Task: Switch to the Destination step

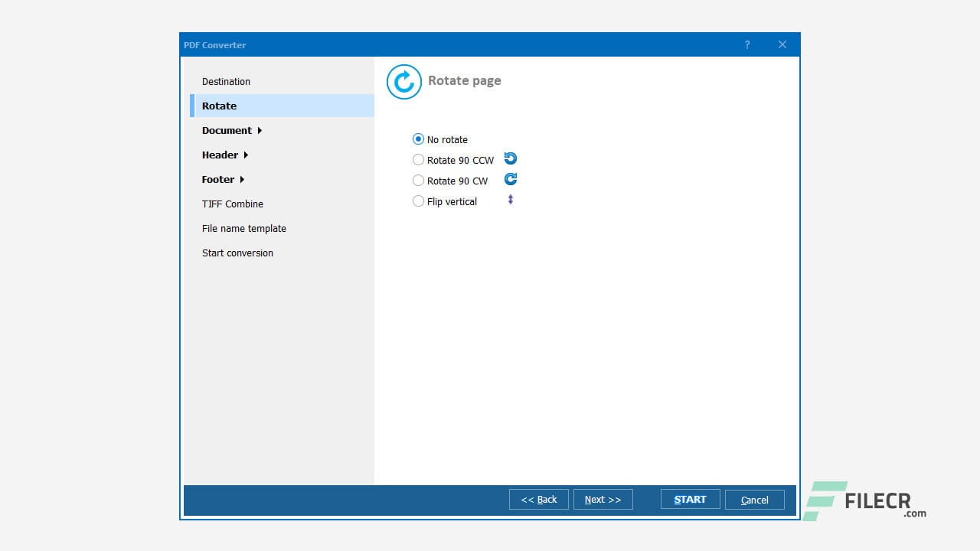Action: [226, 81]
